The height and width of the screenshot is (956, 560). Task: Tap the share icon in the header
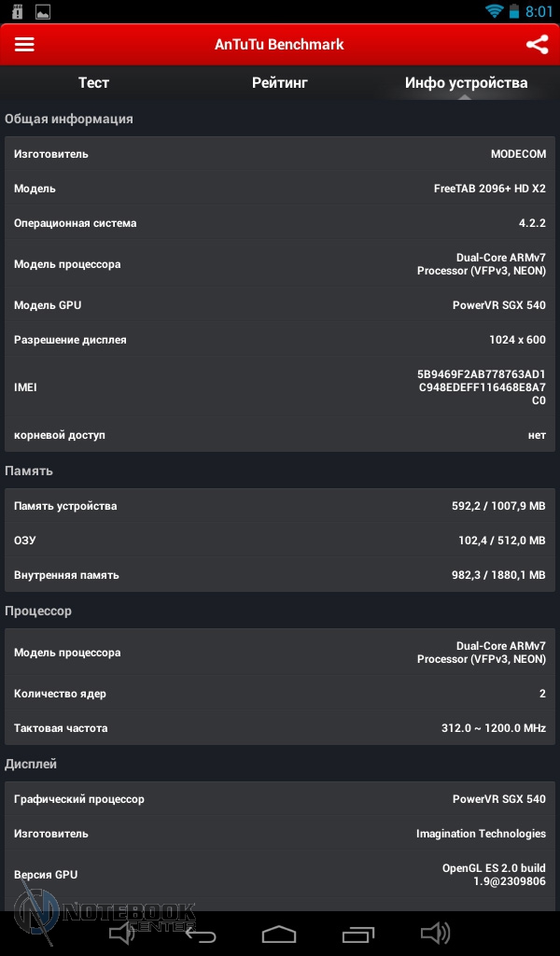pos(537,45)
